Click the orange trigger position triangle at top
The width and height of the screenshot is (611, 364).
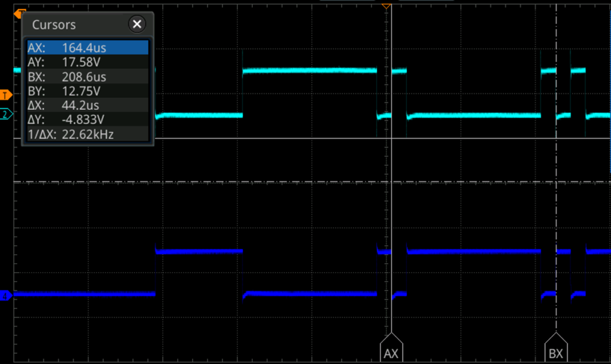386,6
